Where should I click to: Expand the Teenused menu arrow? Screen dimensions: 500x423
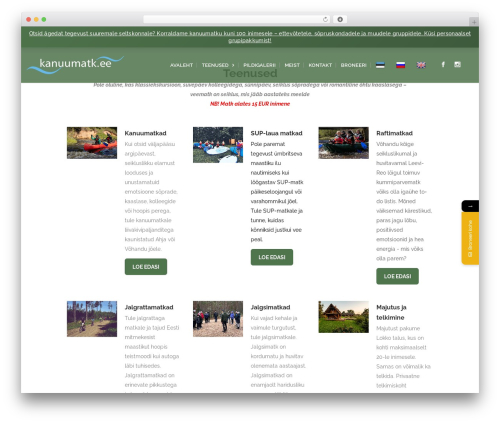tap(233, 65)
